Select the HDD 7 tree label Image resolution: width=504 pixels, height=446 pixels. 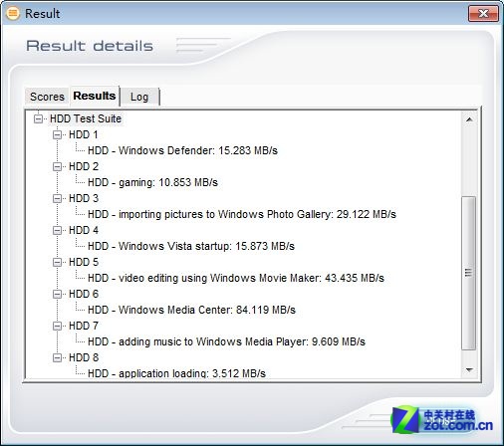point(84,326)
